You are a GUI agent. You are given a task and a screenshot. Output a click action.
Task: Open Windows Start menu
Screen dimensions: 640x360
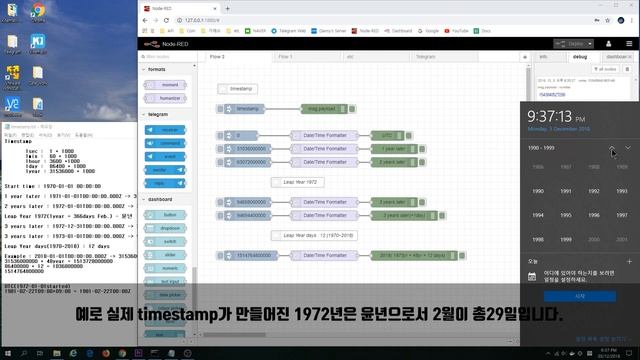[7, 353]
